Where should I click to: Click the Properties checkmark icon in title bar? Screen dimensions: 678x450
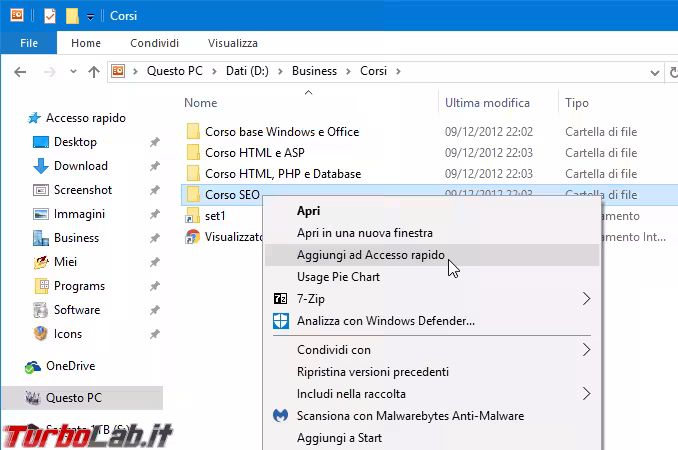(50, 16)
